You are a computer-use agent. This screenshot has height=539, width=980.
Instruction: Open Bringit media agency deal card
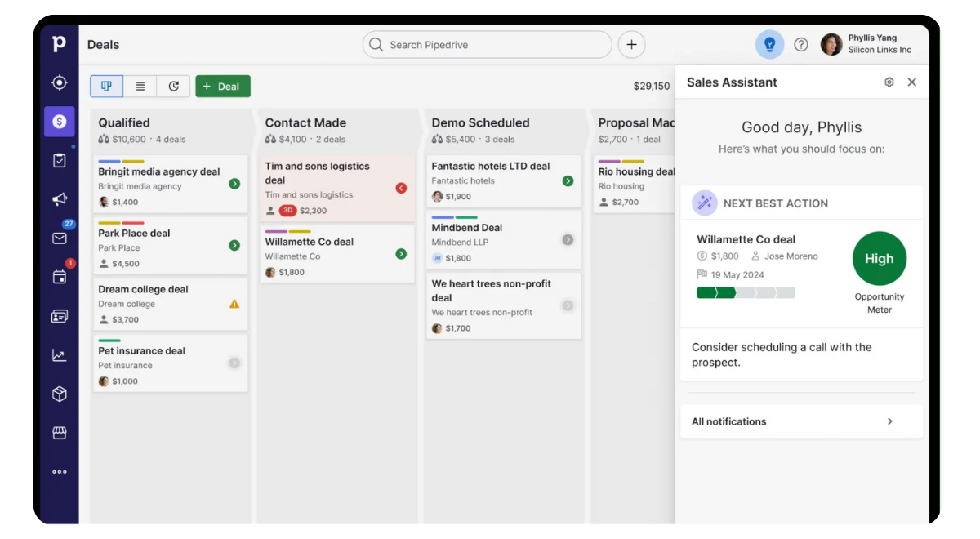pyautogui.click(x=170, y=185)
